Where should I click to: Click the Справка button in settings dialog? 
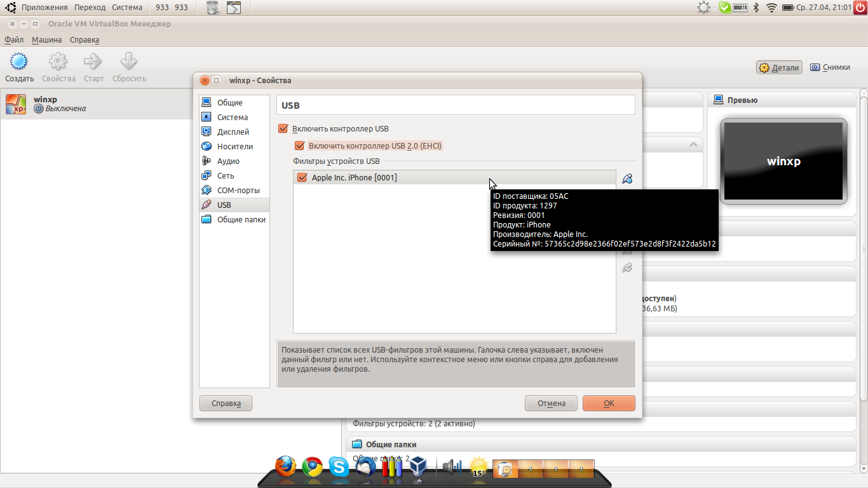pos(226,403)
